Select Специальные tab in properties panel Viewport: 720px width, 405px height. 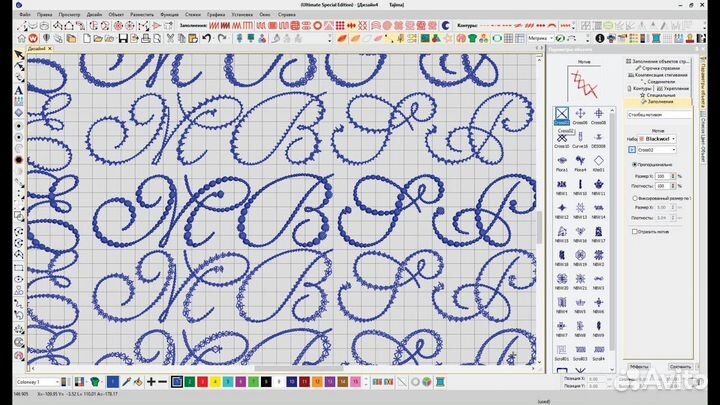pyautogui.click(x=658, y=95)
